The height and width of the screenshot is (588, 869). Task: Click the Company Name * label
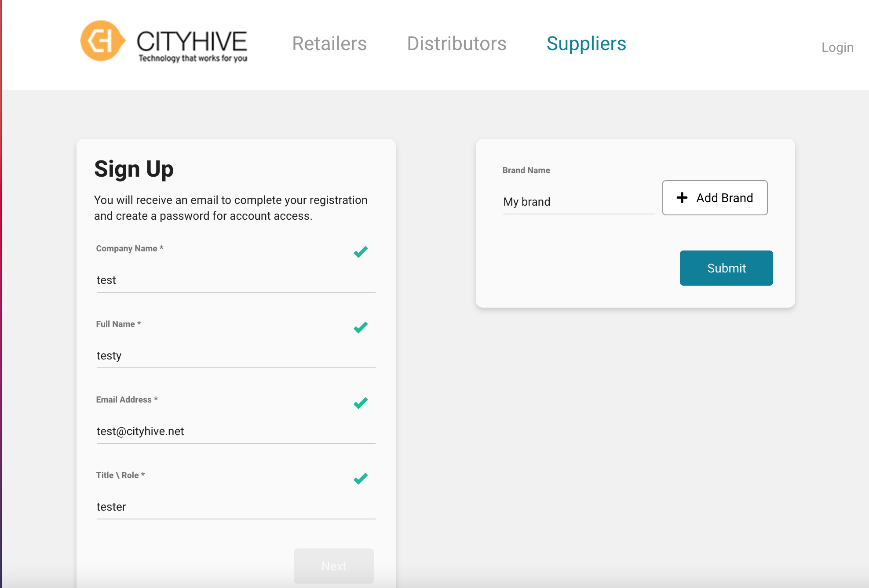click(x=130, y=248)
